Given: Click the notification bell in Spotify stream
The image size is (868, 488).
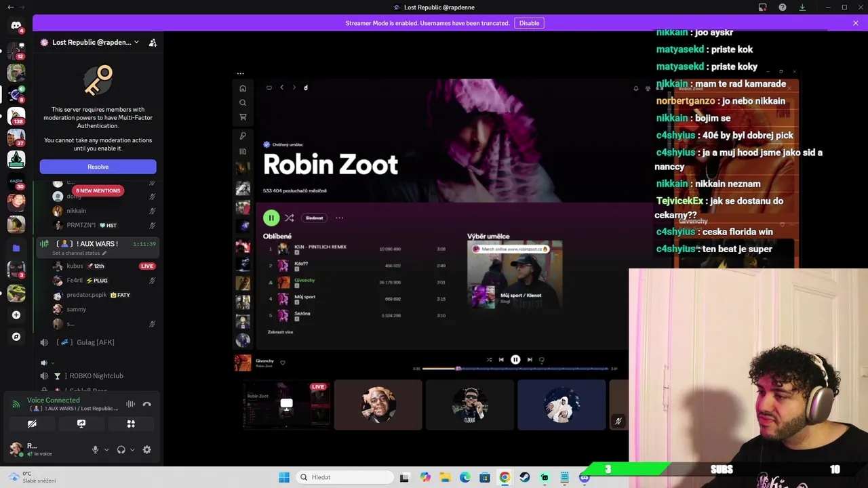Looking at the screenshot, I should [635, 88].
